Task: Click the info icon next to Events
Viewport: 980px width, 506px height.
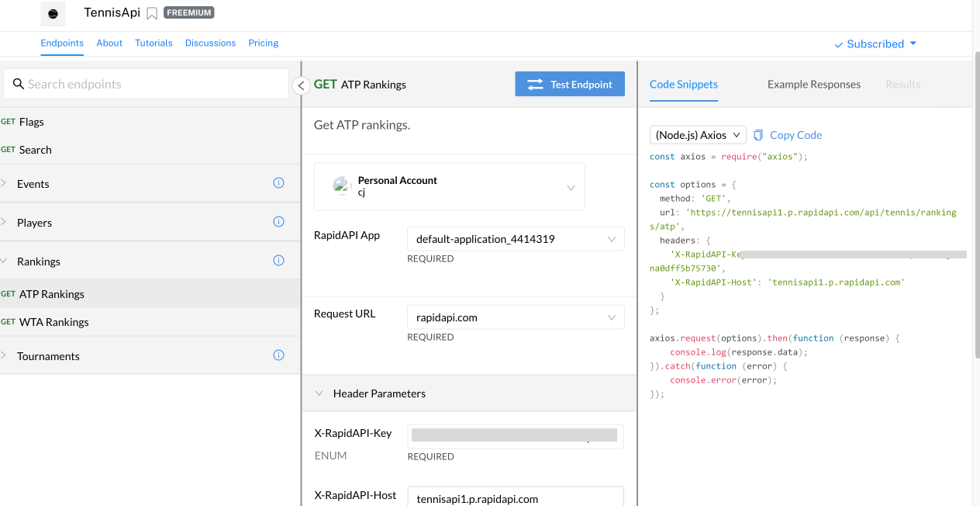Action: tap(278, 183)
